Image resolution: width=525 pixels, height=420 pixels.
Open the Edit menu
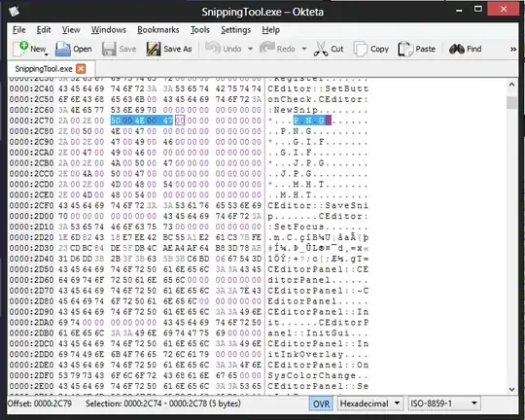[44, 30]
